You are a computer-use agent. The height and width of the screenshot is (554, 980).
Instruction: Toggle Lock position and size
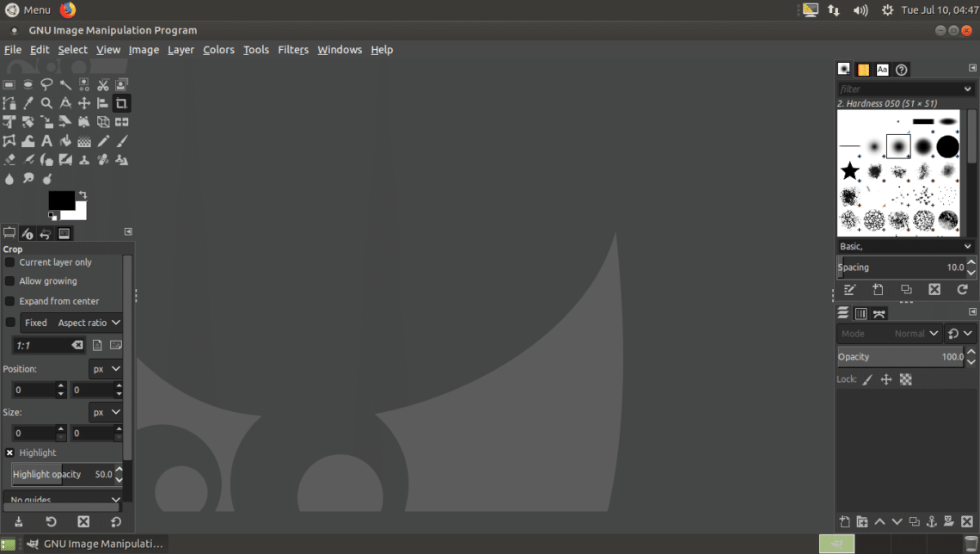885,379
